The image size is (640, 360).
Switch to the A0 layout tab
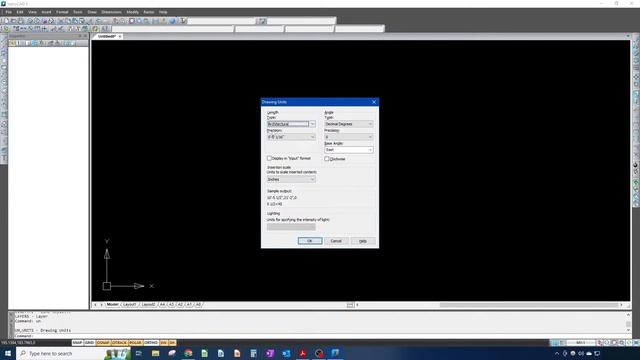(198, 304)
